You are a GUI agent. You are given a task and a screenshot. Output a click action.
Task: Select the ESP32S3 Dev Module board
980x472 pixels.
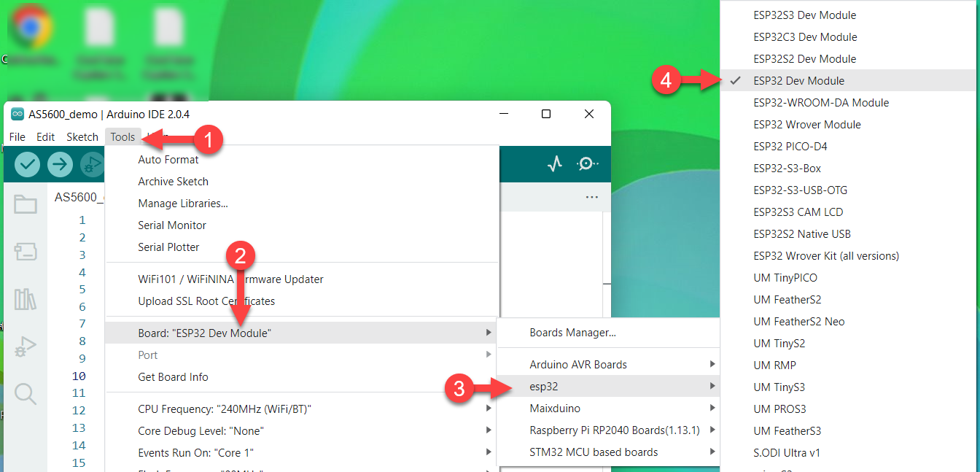(849, 15)
